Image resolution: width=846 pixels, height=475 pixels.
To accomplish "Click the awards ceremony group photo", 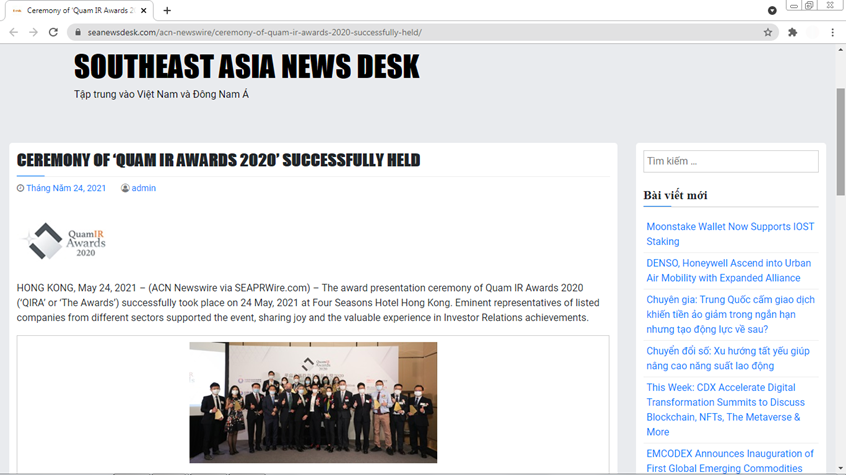I will (x=313, y=402).
